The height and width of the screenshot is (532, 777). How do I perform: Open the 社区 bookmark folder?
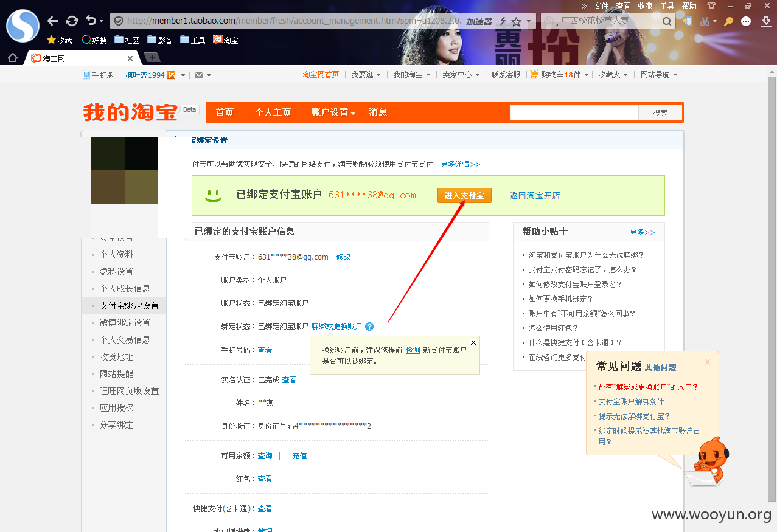coord(127,40)
